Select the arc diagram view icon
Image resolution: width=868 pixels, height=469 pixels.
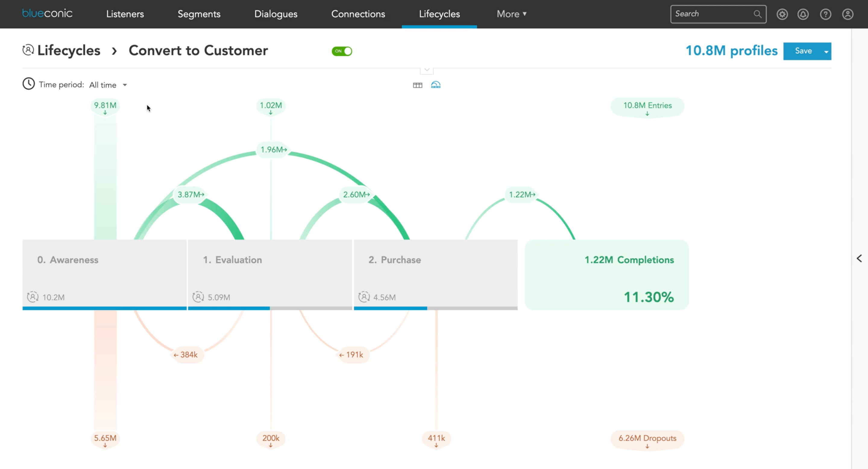tap(436, 85)
